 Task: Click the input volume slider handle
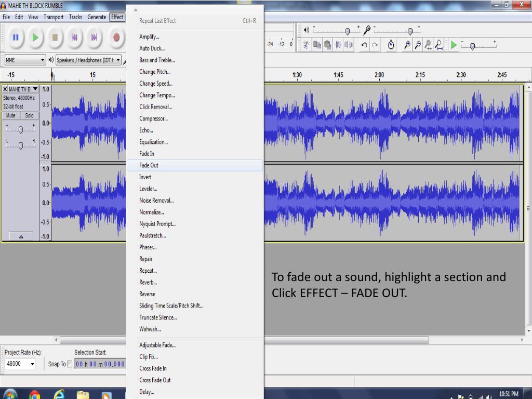(x=410, y=31)
